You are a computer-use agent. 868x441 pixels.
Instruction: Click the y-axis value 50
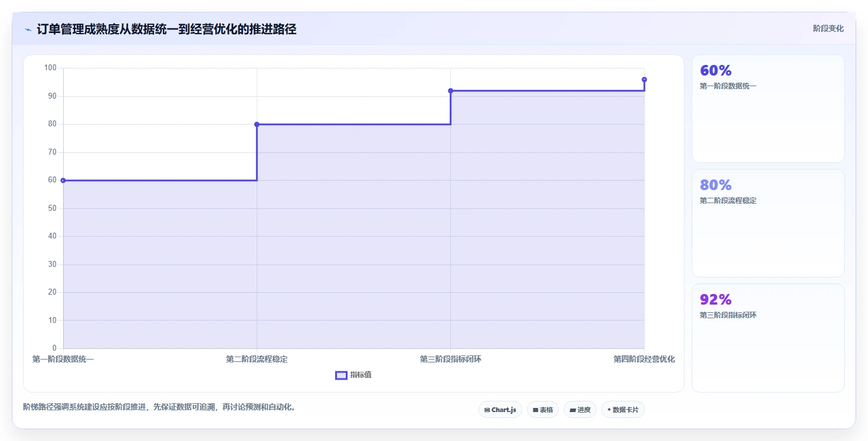[52, 208]
